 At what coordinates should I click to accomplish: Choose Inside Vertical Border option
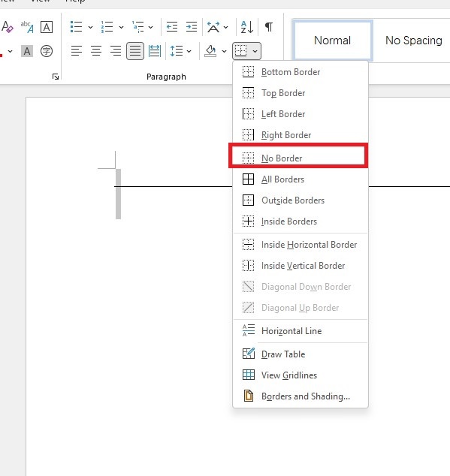click(301, 266)
